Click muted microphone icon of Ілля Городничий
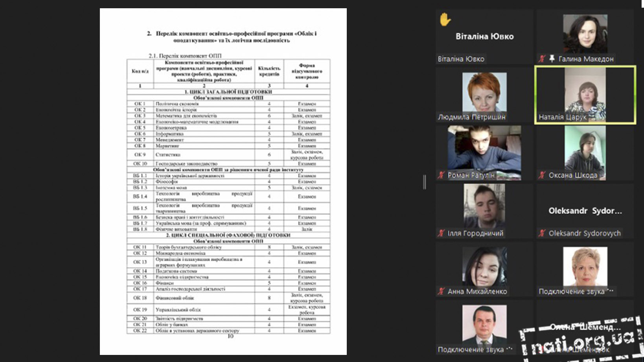Screen dimensions: 644x362 coord(441,233)
